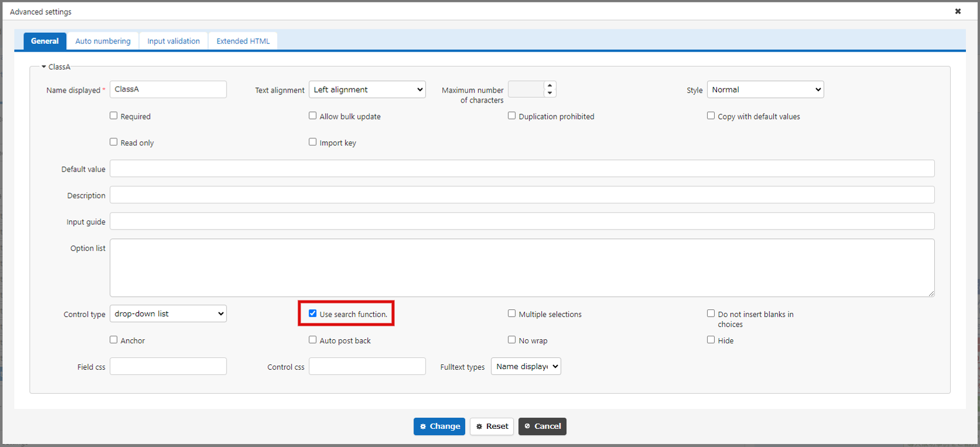Click the Description input field
Image resolution: width=980 pixels, height=447 pixels.
[x=522, y=195]
